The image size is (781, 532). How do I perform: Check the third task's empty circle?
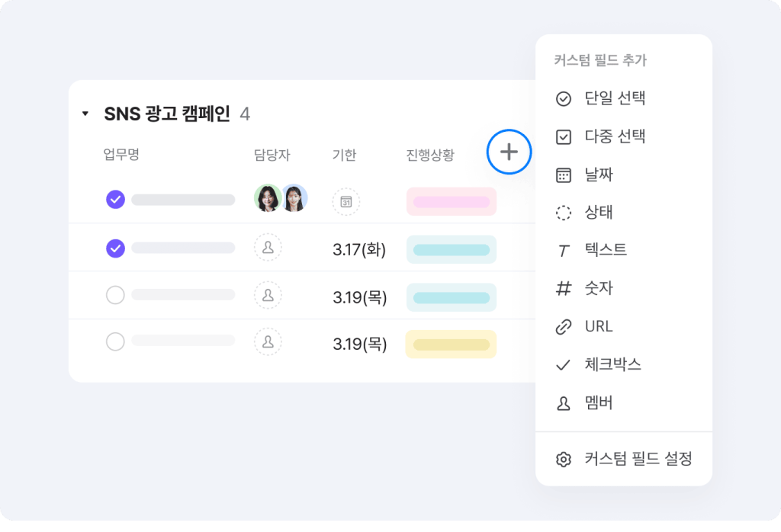pos(115,296)
